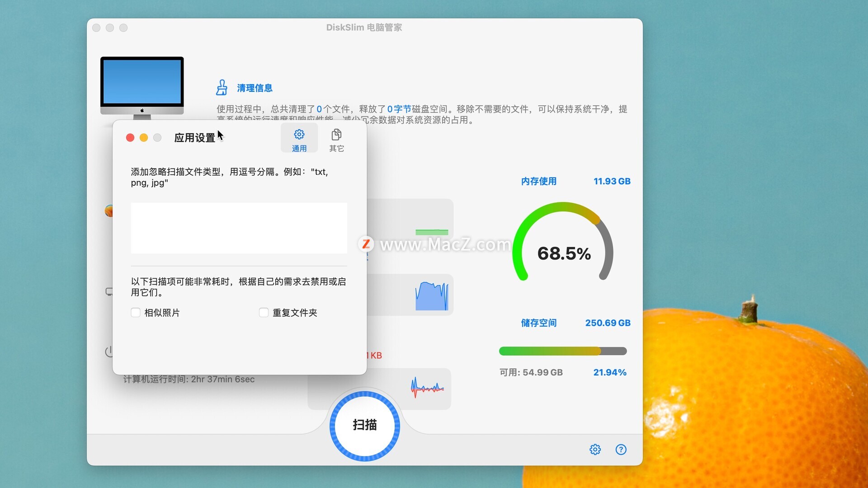Open the 其它 settings tab
Screen dimensions: 868x488
point(336,140)
